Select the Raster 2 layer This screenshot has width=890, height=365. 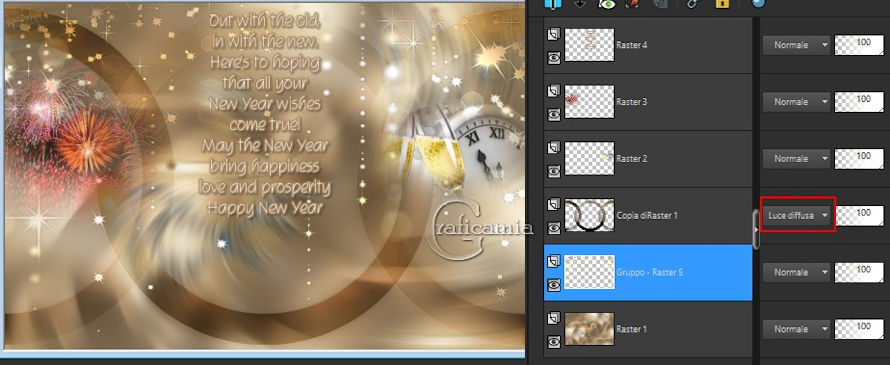click(x=648, y=159)
